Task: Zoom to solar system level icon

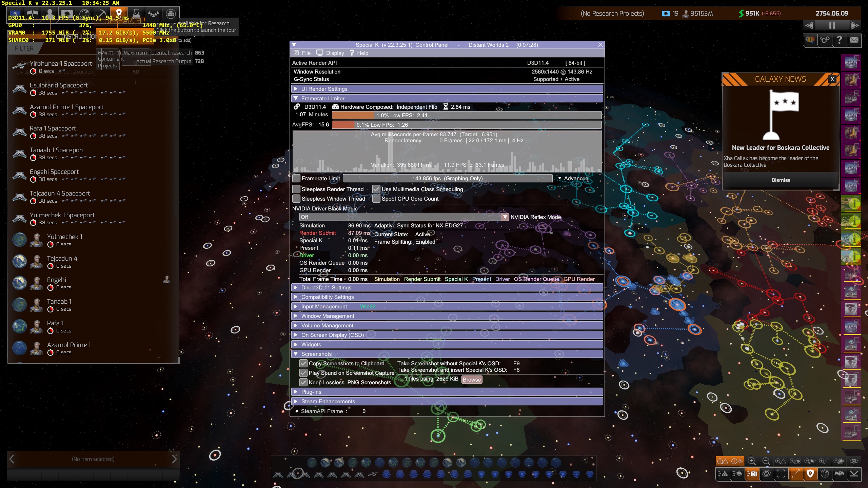Action: coord(810,461)
